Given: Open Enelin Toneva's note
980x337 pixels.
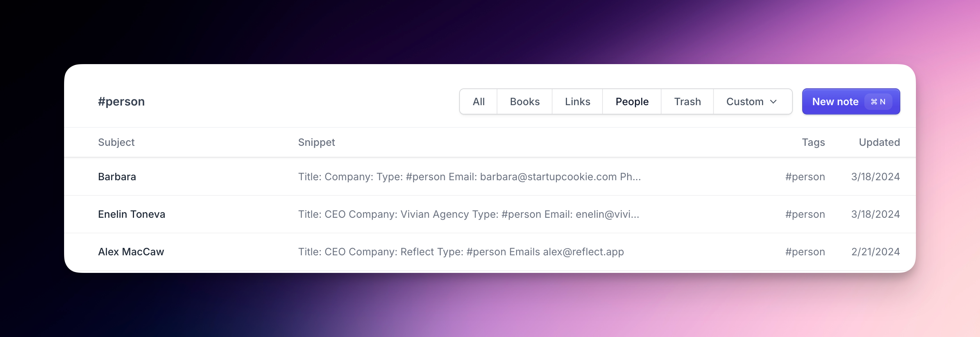Looking at the screenshot, I should (132, 214).
